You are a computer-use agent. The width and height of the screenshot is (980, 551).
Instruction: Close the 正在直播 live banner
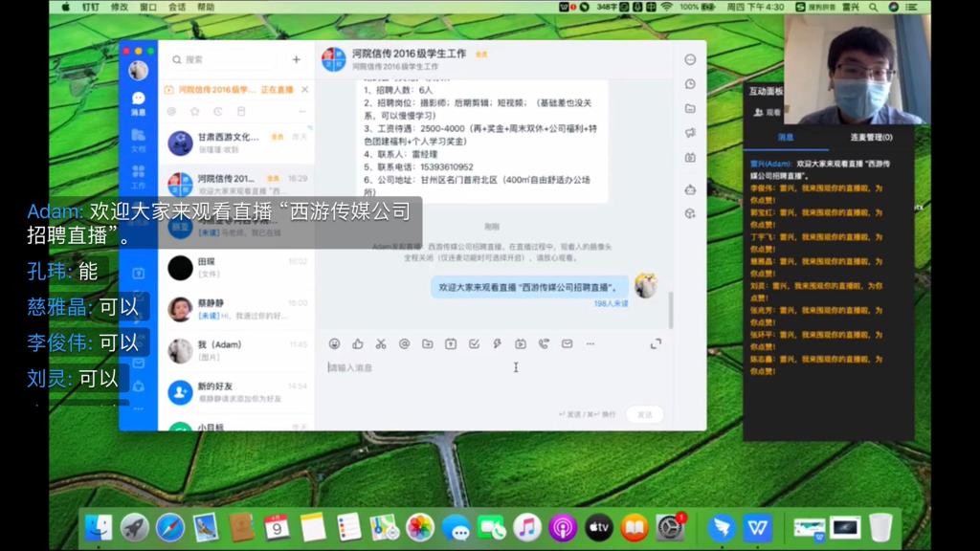pyautogui.click(x=304, y=90)
